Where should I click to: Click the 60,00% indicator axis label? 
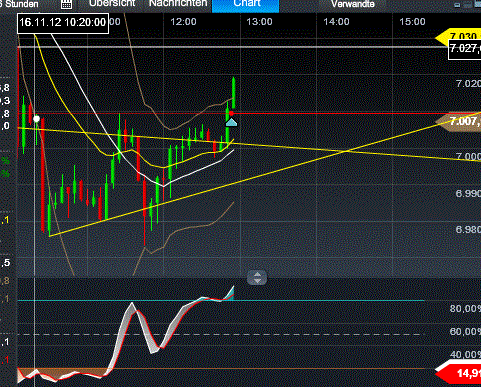(x=465, y=332)
